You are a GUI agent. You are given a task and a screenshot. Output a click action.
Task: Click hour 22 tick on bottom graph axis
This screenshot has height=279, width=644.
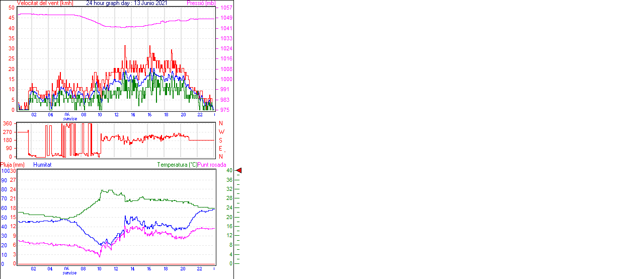point(199,268)
